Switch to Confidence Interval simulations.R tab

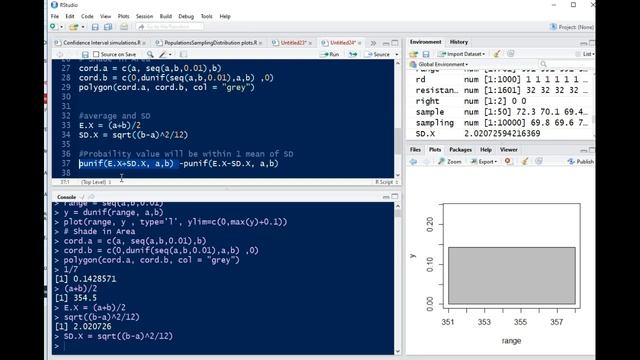pyautogui.click(x=101, y=42)
